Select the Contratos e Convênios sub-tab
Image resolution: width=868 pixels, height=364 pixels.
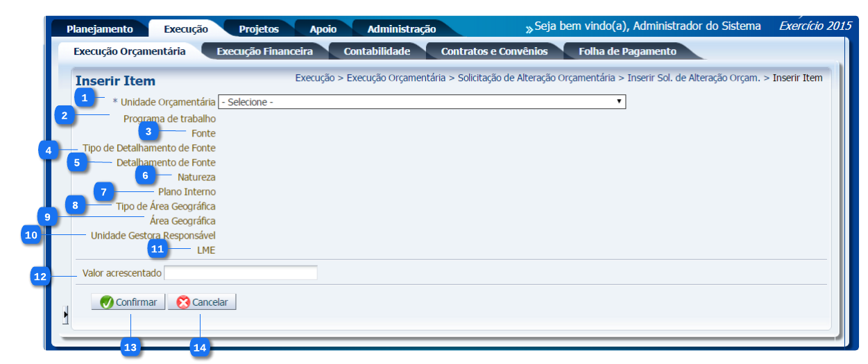pyautogui.click(x=494, y=51)
